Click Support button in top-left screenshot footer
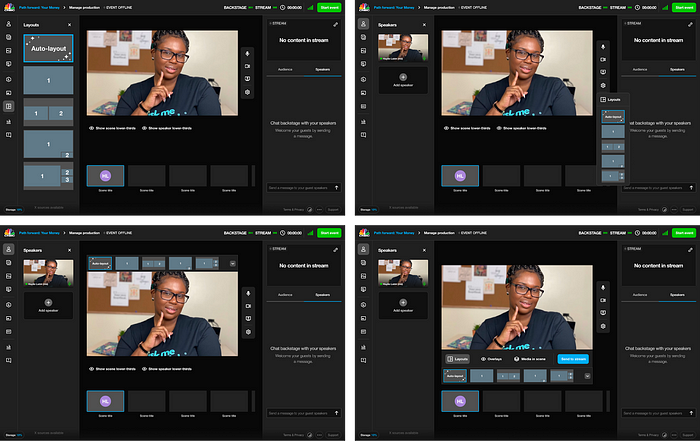 333,209
